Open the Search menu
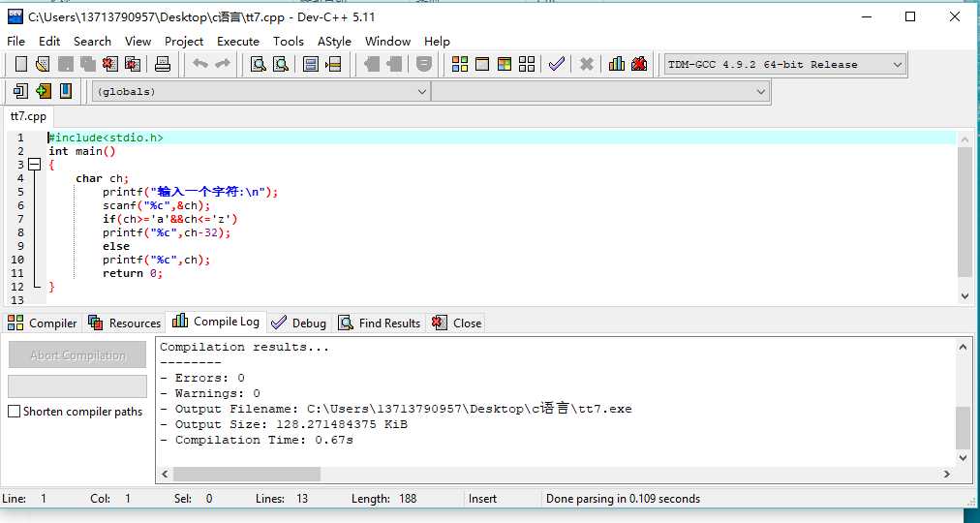 click(93, 42)
